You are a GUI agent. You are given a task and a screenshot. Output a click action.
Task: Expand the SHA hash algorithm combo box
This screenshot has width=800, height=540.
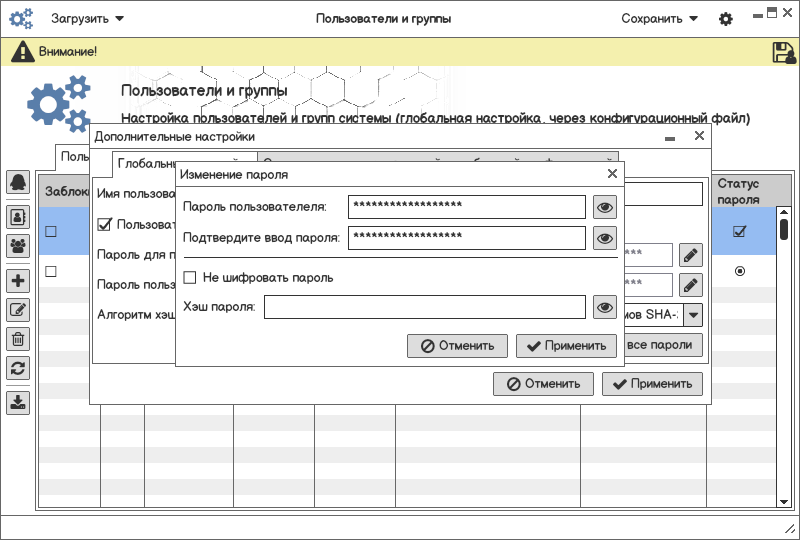(x=693, y=314)
